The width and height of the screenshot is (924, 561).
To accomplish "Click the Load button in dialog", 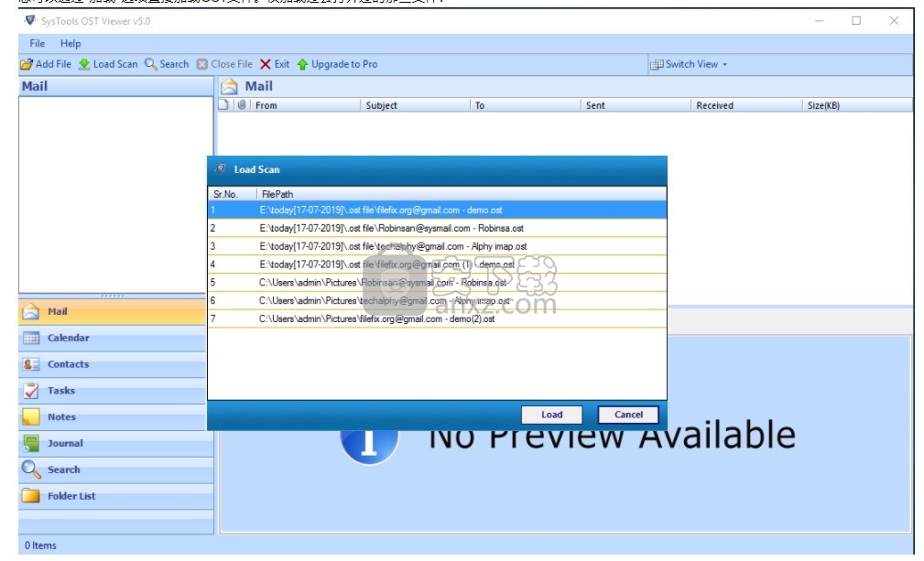I will pyautogui.click(x=551, y=415).
